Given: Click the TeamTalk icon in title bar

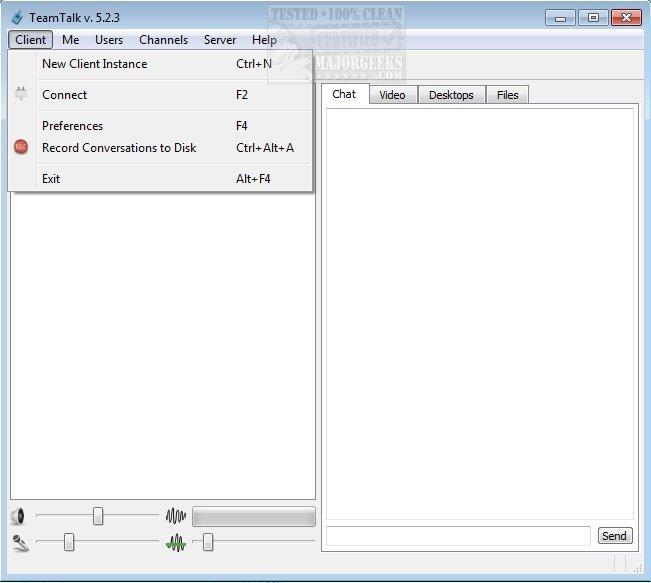Looking at the screenshot, I should [16, 17].
